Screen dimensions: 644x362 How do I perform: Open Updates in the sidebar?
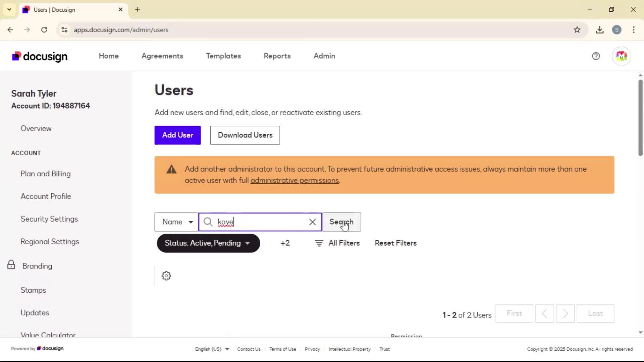point(35,313)
